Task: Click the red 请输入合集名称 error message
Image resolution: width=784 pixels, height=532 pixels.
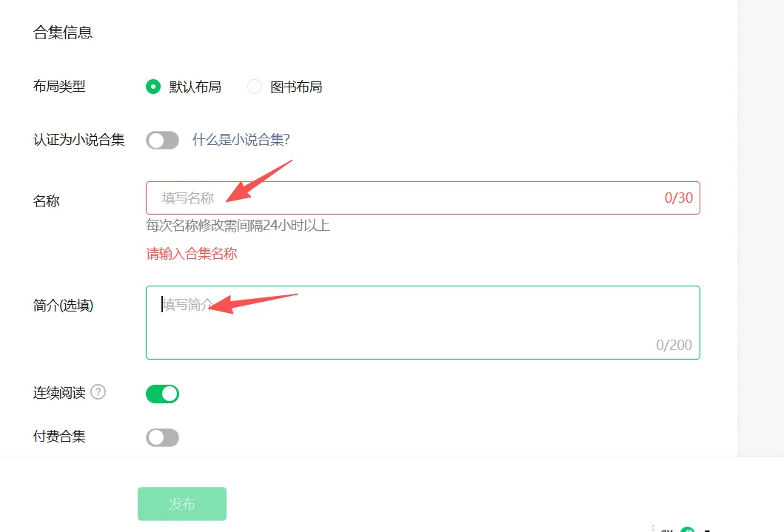Action: coord(192,254)
